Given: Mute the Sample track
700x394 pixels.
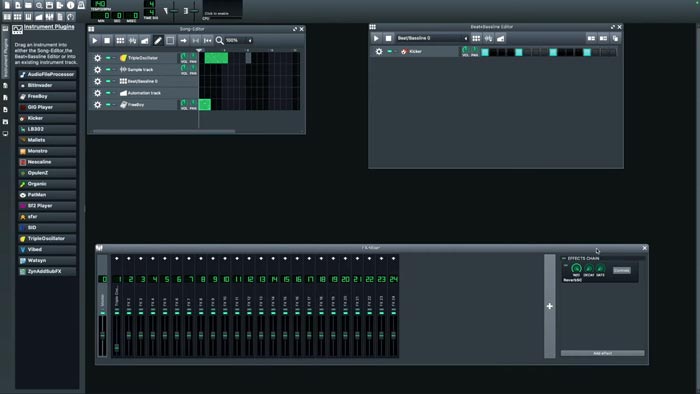Looking at the screenshot, I should [x=108, y=70].
